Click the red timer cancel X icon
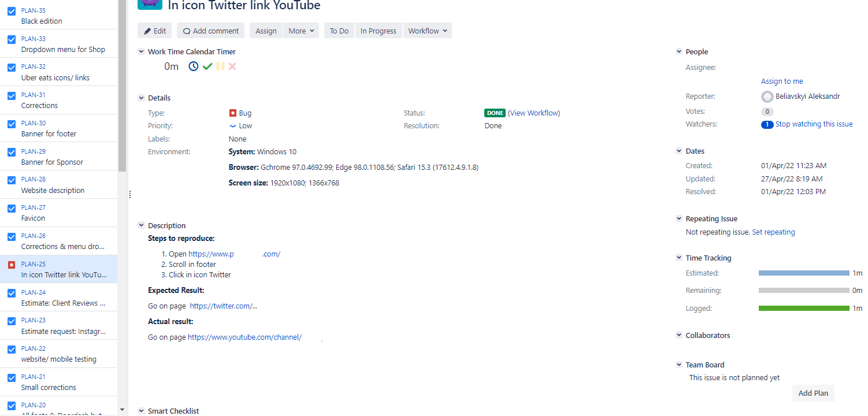The image size is (868, 416). click(232, 66)
